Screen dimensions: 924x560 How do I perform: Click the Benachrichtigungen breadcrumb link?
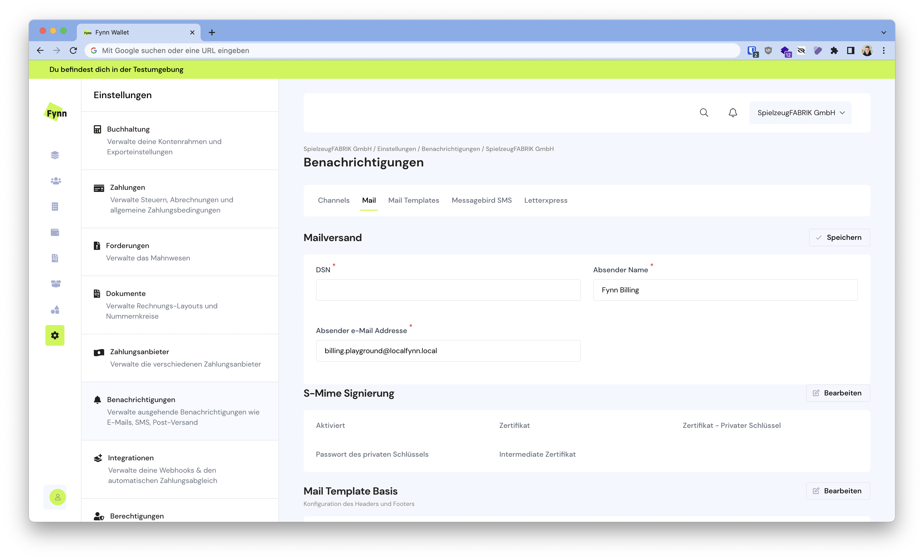451,149
